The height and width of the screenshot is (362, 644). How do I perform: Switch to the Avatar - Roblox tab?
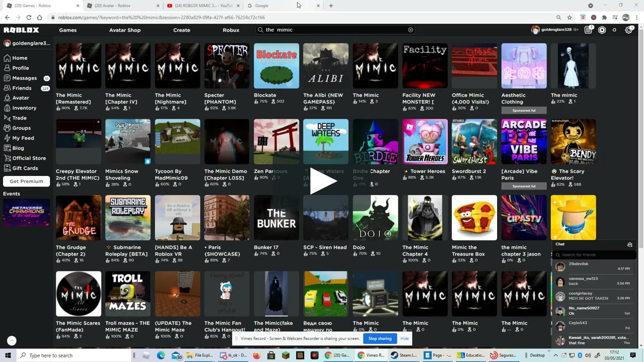(x=122, y=6)
